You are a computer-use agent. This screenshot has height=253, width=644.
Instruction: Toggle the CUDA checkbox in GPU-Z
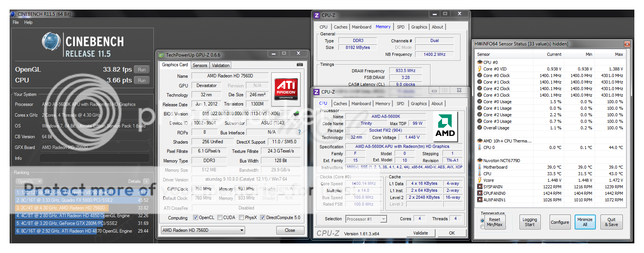pos(220,218)
